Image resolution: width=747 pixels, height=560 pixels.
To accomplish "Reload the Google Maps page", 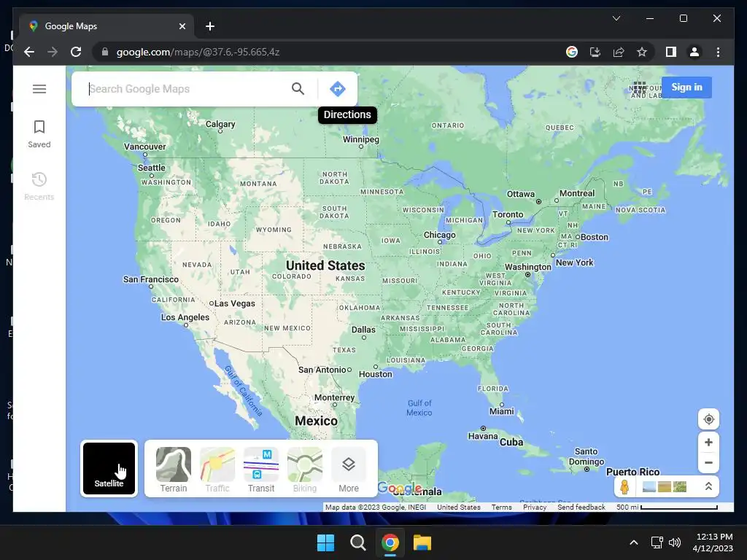I will pos(76,52).
